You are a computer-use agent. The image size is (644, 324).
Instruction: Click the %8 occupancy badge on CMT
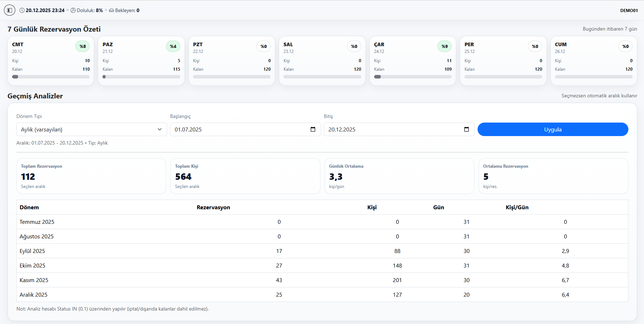click(83, 46)
